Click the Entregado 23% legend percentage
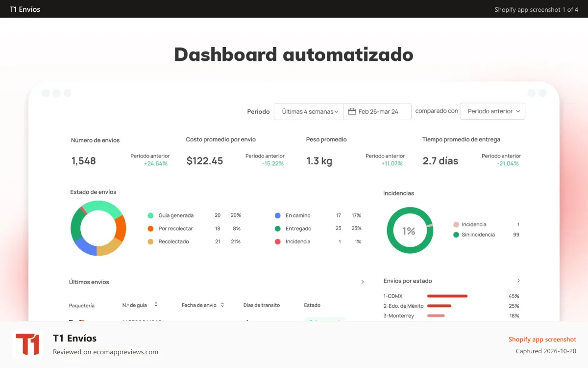 (356, 229)
